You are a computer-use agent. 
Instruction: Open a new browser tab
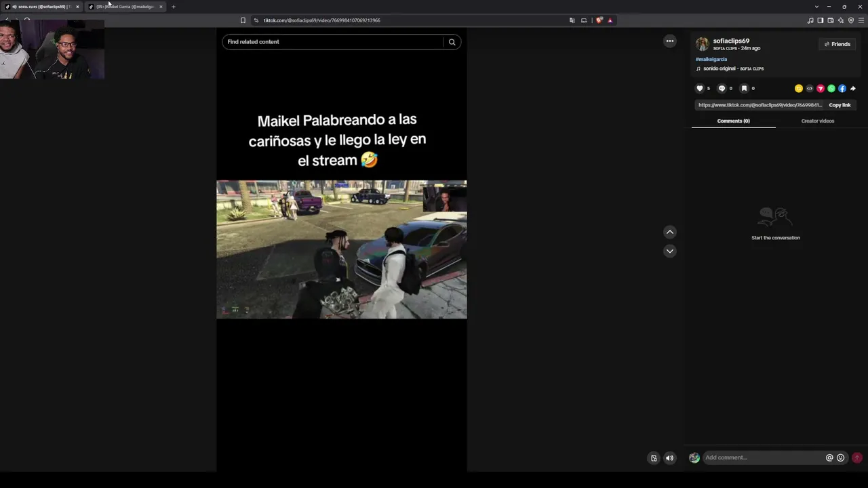pos(173,7)
